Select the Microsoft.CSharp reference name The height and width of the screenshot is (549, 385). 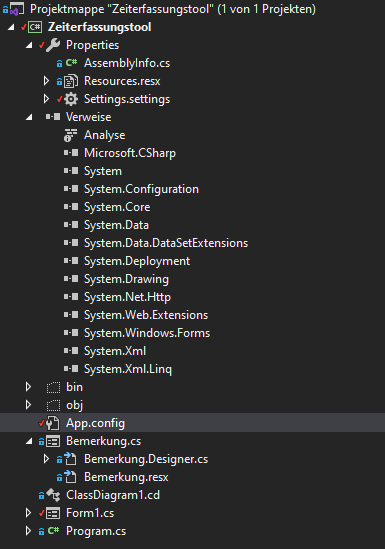tap(130, 153)
